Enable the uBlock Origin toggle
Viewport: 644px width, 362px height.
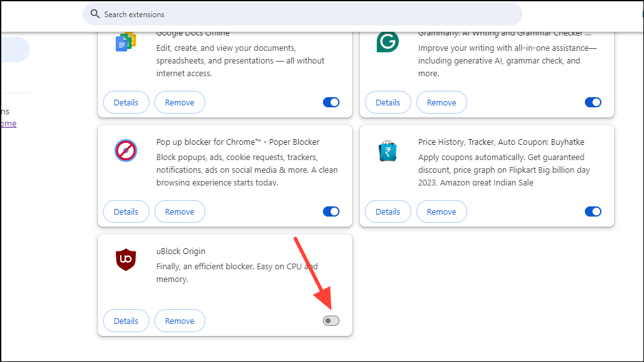click(331, 321)
